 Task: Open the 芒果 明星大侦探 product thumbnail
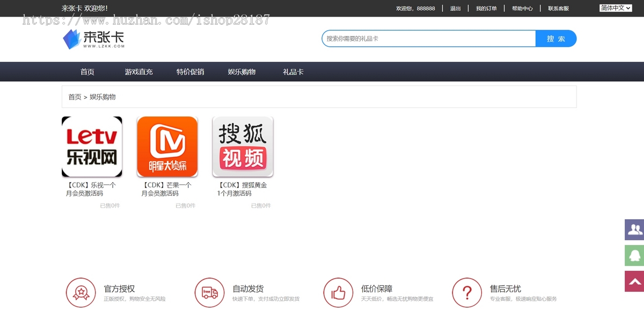click(167, 147)
